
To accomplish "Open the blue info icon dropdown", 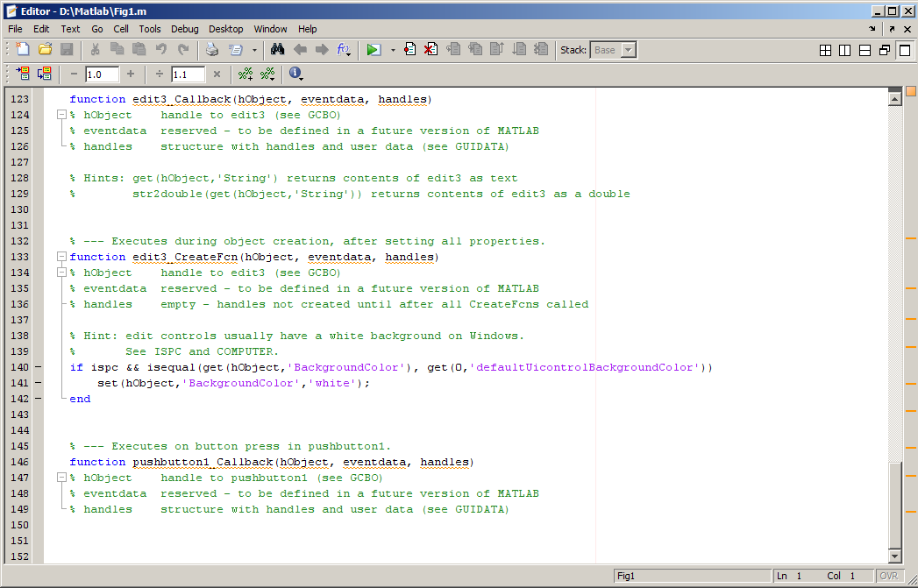I will tap(295, 74).
